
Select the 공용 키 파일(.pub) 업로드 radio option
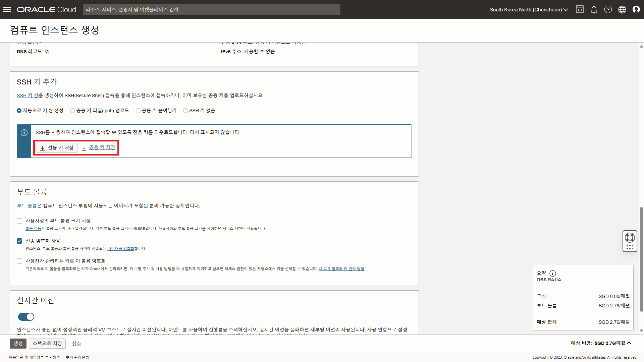(72, 111)
